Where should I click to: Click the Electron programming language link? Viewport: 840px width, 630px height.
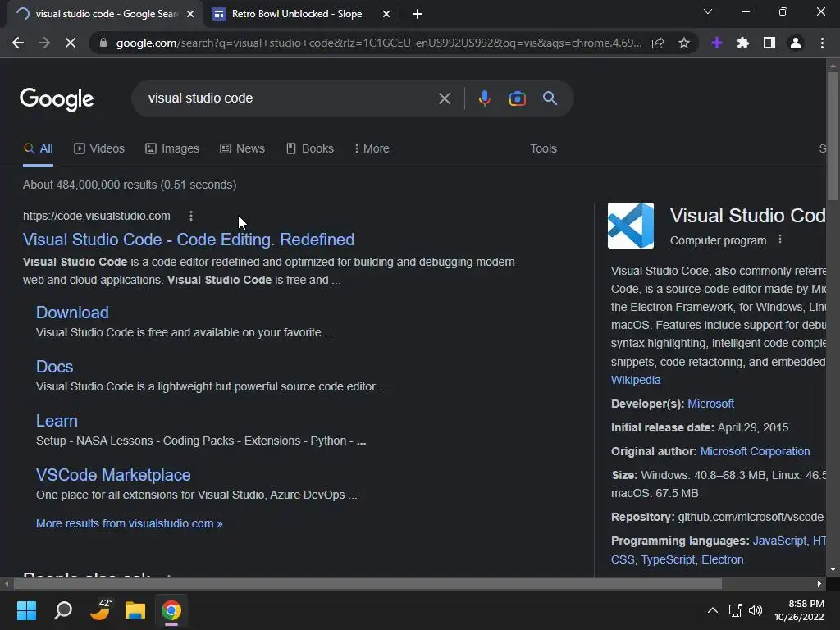click(x=722, y=559)
